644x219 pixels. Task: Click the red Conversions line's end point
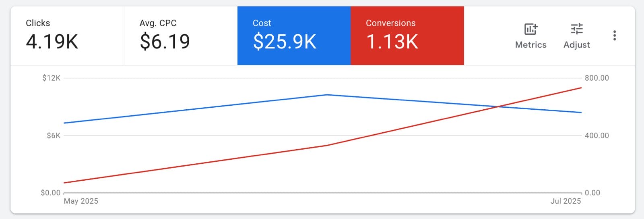click(581, 88)
